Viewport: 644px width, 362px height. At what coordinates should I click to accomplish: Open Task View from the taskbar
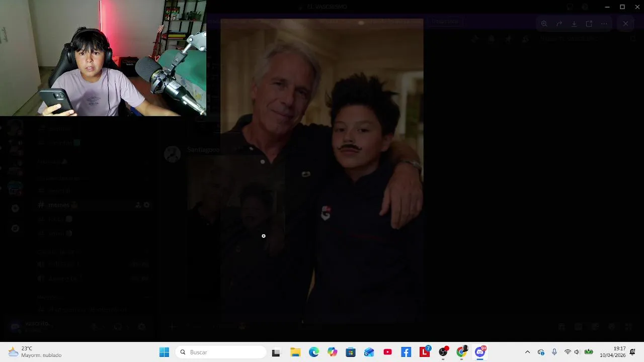click(x=276, y=352)
